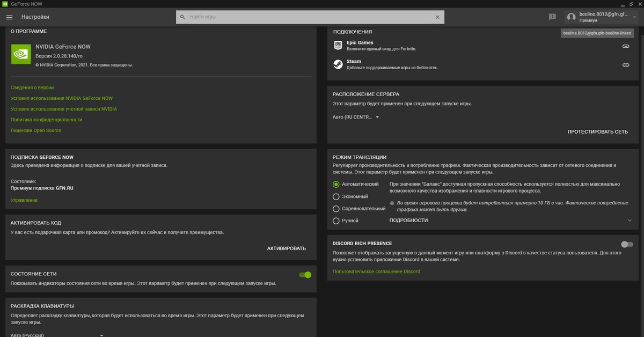Select the Экономный streaming mode
The height and width of the screenshot is (337, 644).
click(x=336, y=196)
